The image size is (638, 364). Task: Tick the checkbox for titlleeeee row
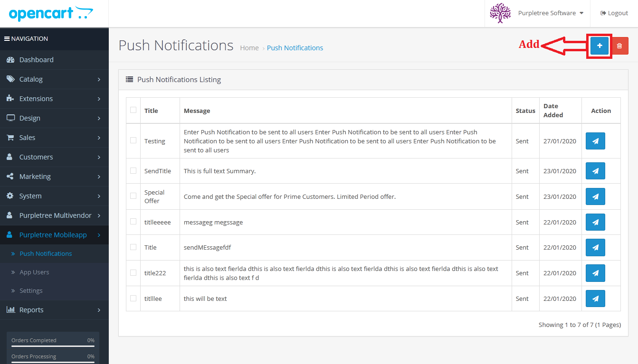[x=133, y=222]
